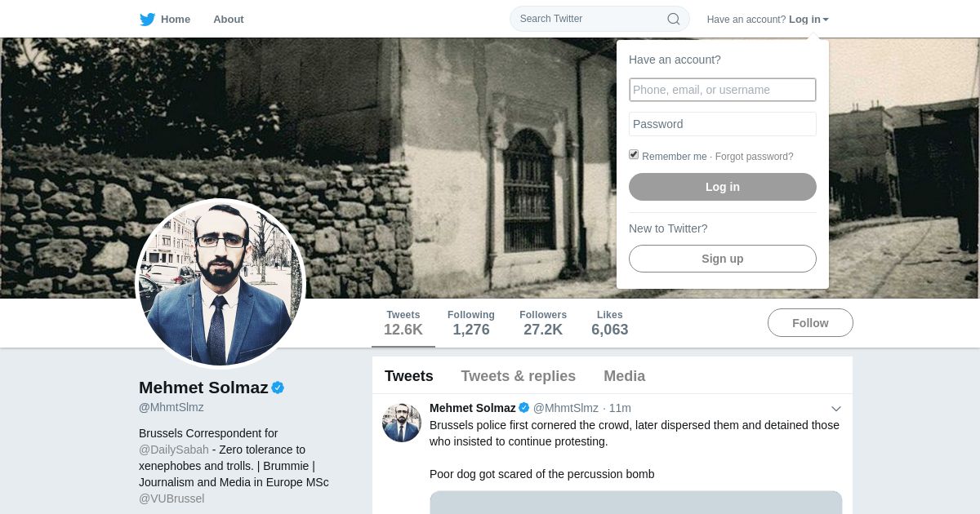Switch to the Media tab
The image size is (980, 514).
point(624,376)
